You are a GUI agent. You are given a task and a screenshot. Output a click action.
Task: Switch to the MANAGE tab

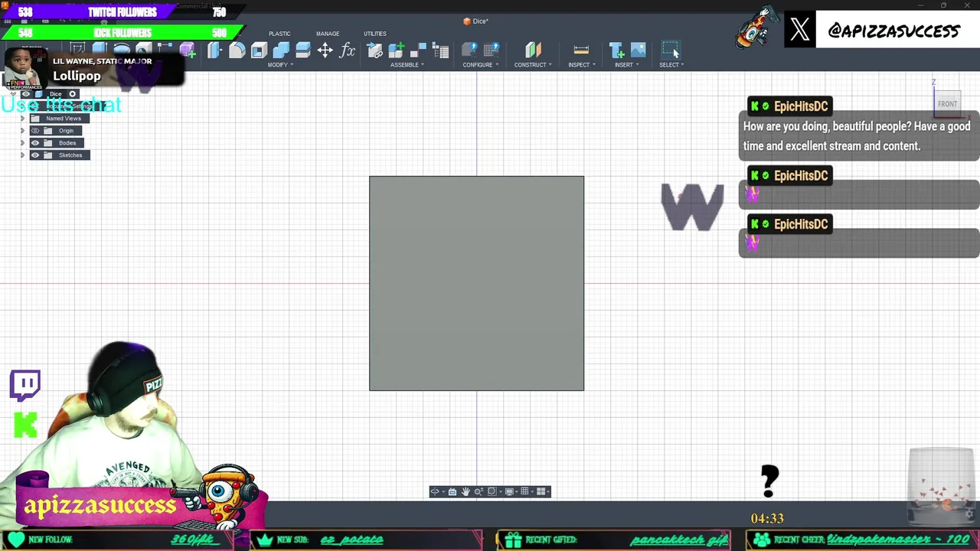pyautogui.click(x=328, y=34)
